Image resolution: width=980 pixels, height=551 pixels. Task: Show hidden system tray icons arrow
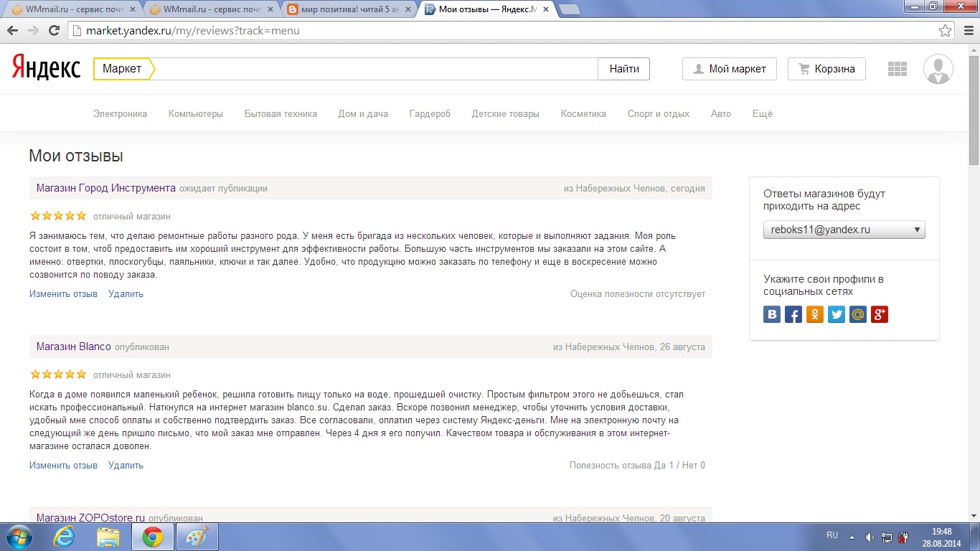click(x=852, y=537)
